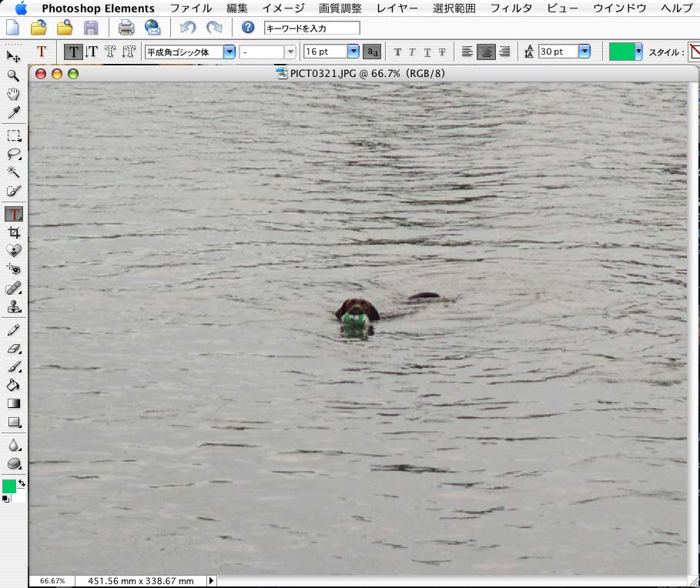This screenshot has width=700, height=588.
Task: Click the Save floppy disk icon
Action: coord(91,28)
